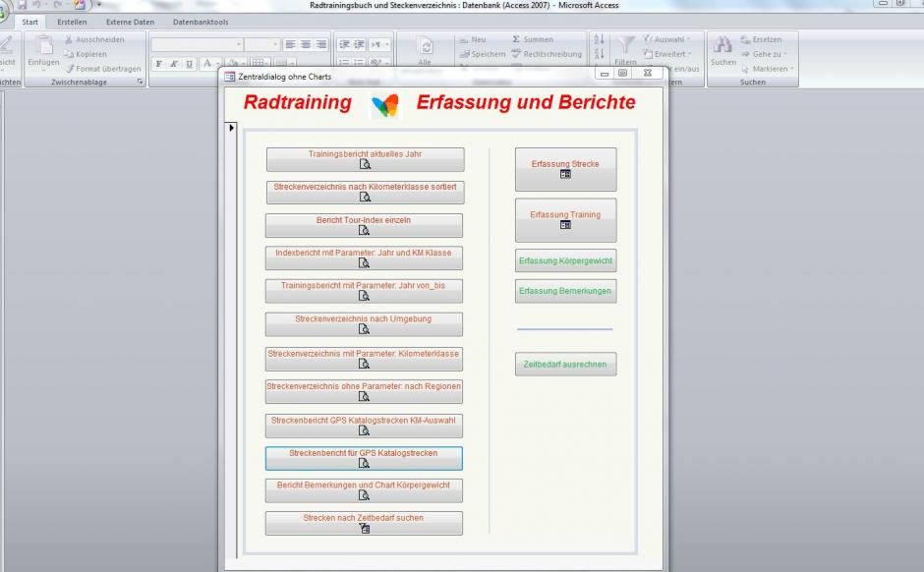Click the record selector arrow on the form

[x=231, y=128]
